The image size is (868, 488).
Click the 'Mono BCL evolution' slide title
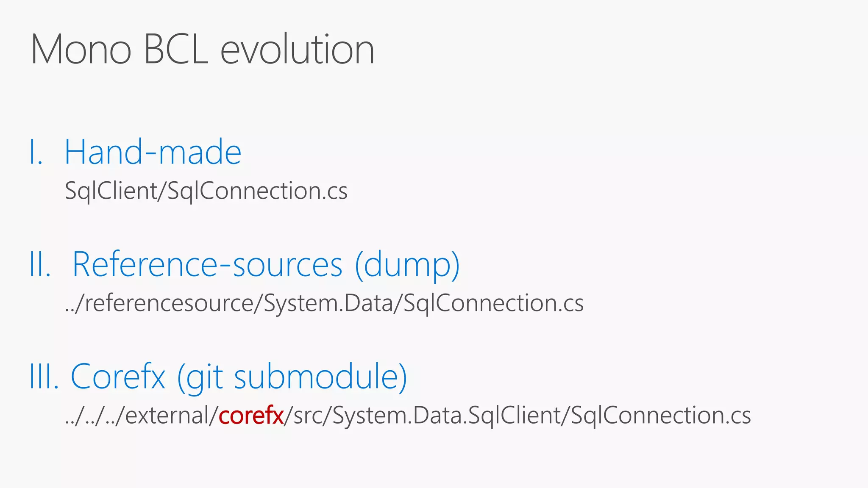pyautogui.click(x=203, y=50)
